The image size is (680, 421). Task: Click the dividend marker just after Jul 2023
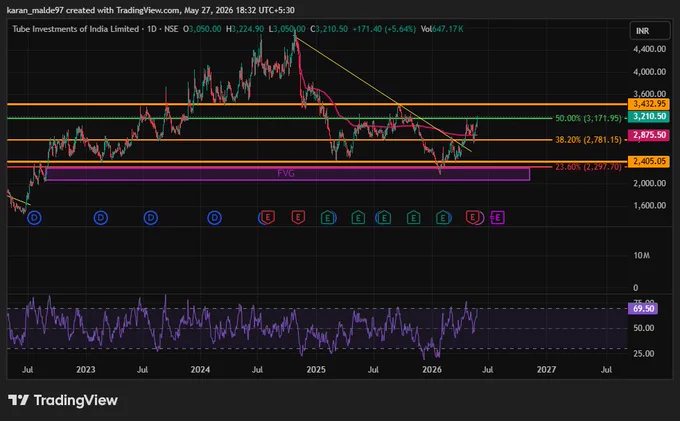tap(150, 218)
